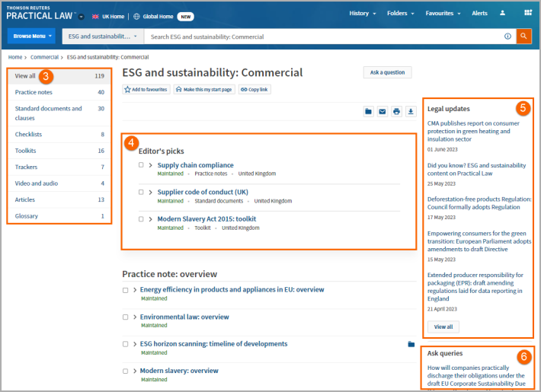This screenshot has height=392, width=541.
Task: Click the download icon
Action: 411,111
